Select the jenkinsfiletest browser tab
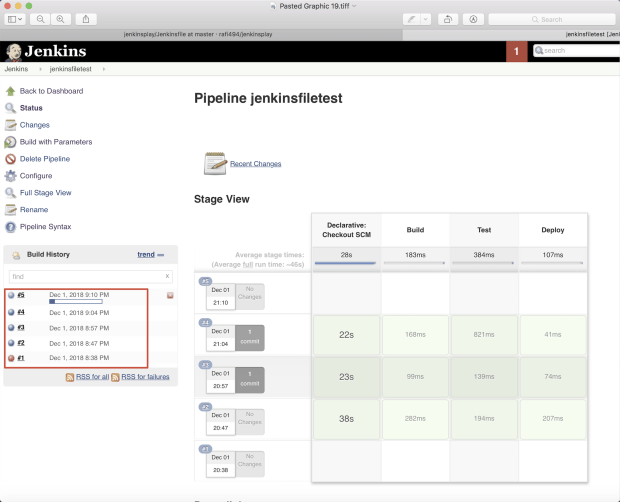 [x=511, y=34]
